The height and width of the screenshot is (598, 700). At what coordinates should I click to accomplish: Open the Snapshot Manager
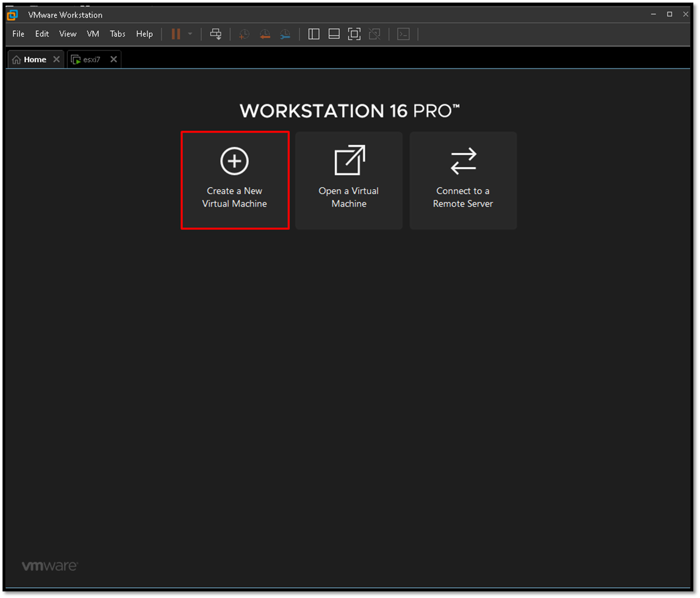click(285, 34)
